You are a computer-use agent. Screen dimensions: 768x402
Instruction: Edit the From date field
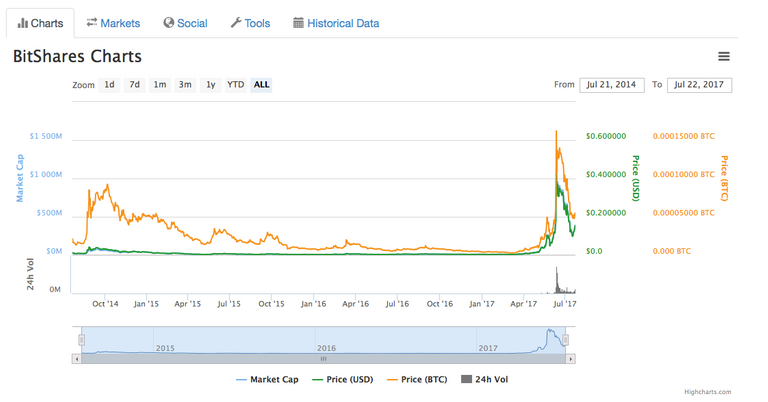[x=612, y=85]
